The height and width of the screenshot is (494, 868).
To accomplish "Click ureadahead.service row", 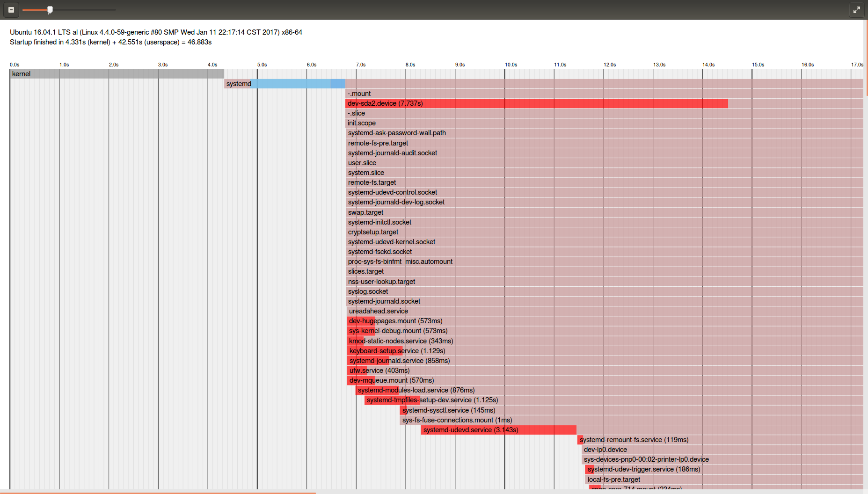I will point(604,311).
